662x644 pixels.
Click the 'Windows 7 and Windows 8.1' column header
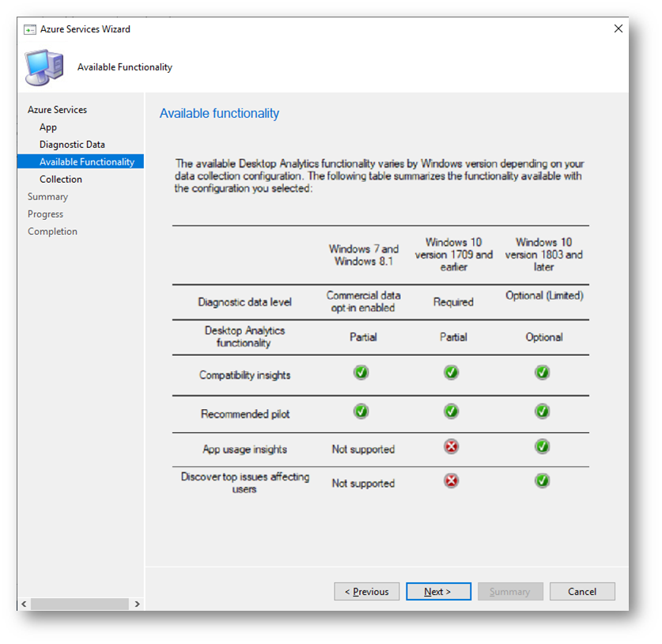364,255
